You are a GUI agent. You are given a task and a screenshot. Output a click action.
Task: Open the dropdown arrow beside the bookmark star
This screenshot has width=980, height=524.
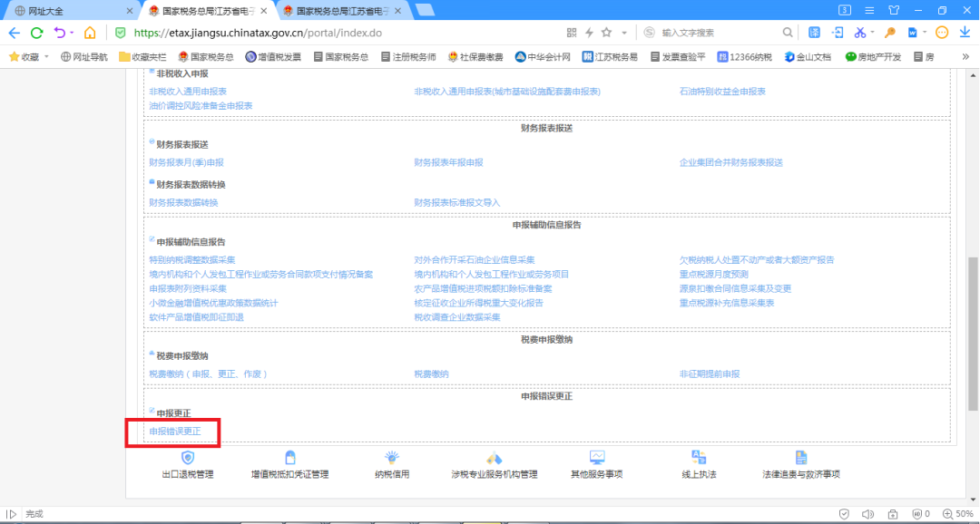[x=623, y=33]
